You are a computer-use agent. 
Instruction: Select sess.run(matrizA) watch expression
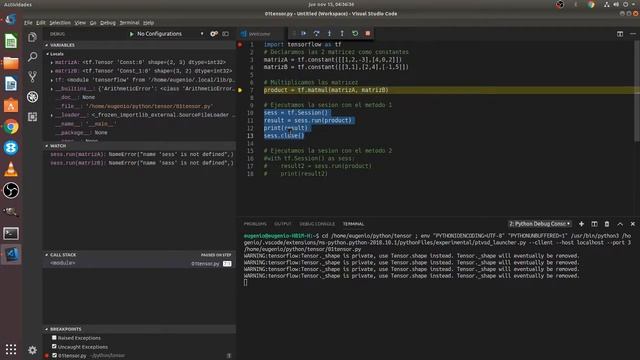(x=141, y=154)
